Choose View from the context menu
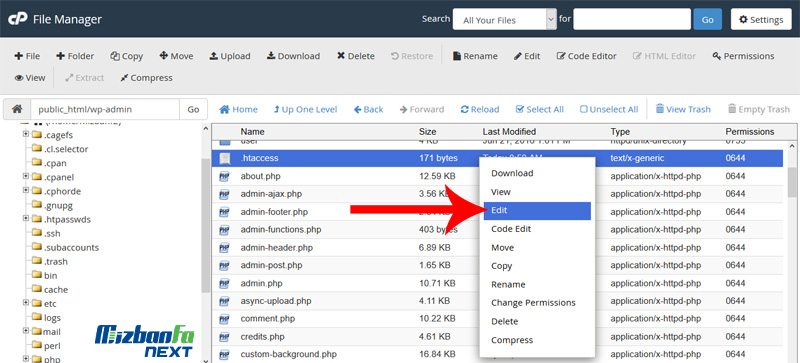The image size is (800, 363). pyautogui.click(x=537, y=192)
